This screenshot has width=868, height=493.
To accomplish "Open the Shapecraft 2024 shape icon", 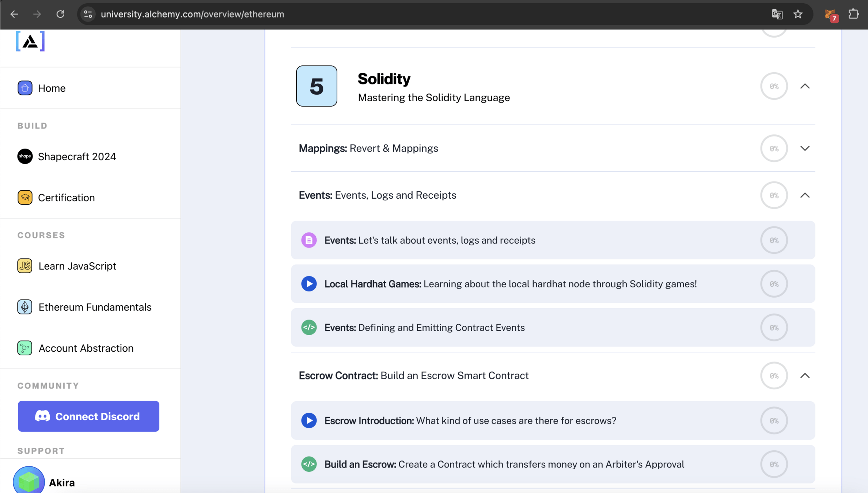I will point(25,156).
